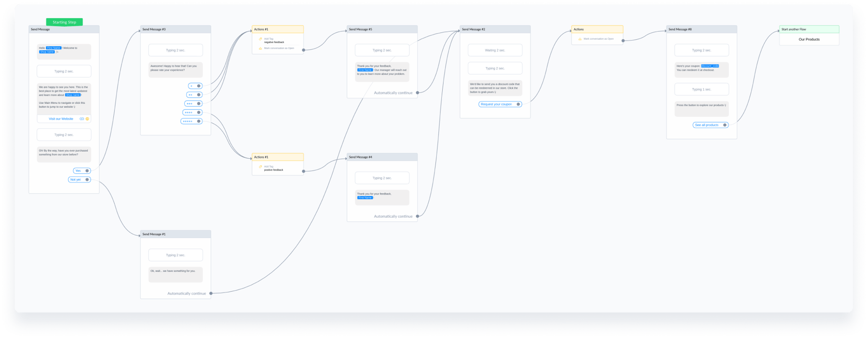Select the one-star rating reply
The width and height of the screenshot is (868, 338).
point(195,86)
